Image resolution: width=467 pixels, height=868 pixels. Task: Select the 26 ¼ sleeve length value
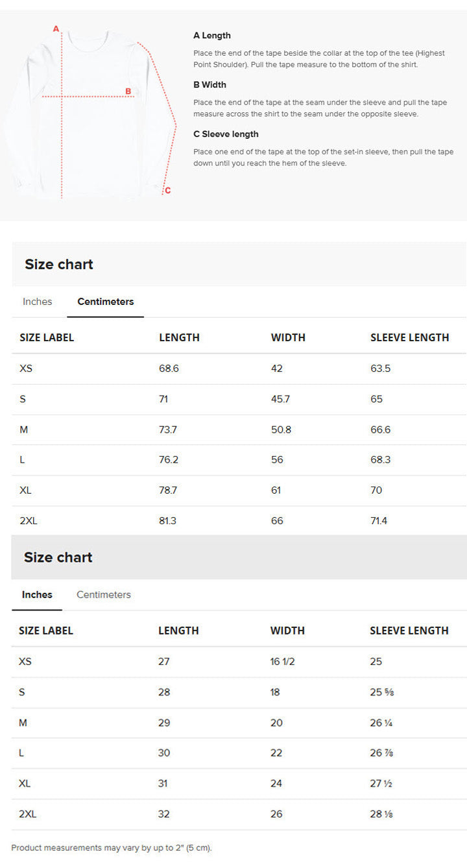[381, 723]
